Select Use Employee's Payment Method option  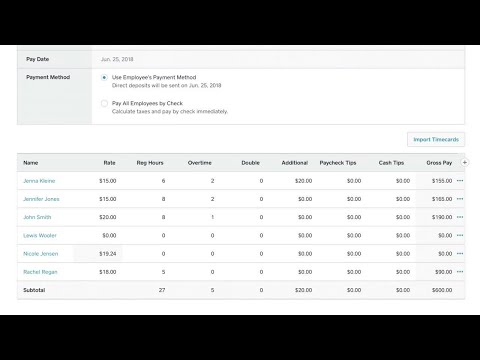tap(104, 77)
